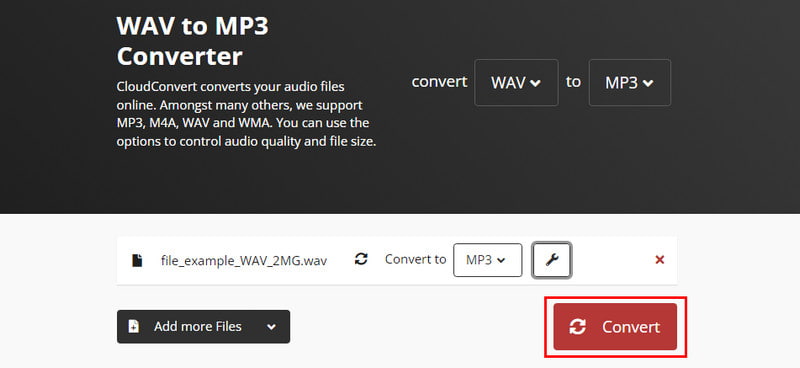Open the file row's MP3 format dropdown
The image size is (800, 368).
pyautogui.click(x=488, y=260)
